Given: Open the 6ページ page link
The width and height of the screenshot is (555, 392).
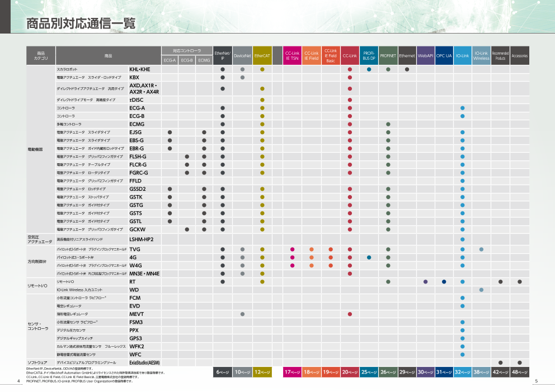Looking at the screenshot, I should tap(222, 372).
